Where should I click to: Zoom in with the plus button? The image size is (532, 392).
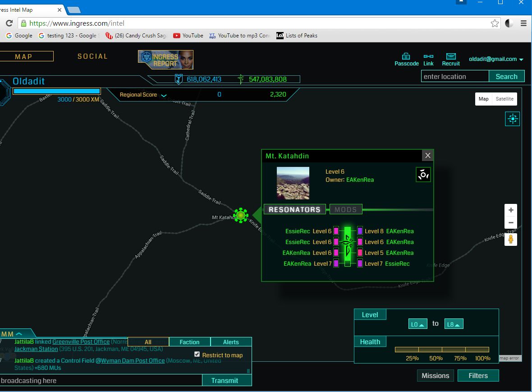click(510, 210)
